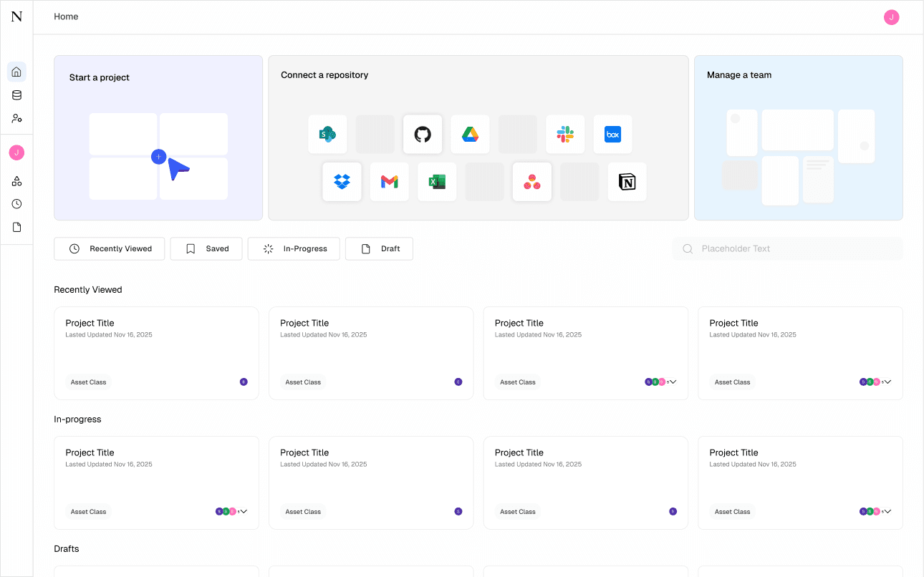Click the pink J avatar in the sidebar
The image size is (924, 577).
(x=16, y=152)
